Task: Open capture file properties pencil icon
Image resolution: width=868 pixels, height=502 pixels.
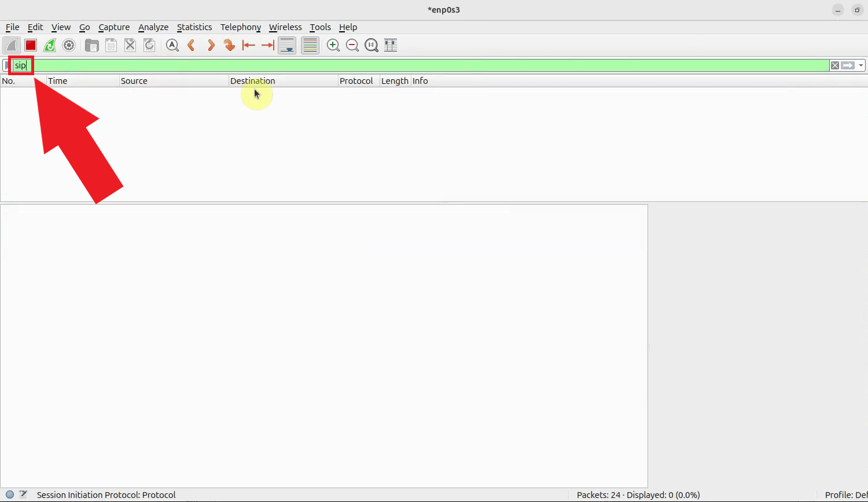Action: [x=23, y=494]
